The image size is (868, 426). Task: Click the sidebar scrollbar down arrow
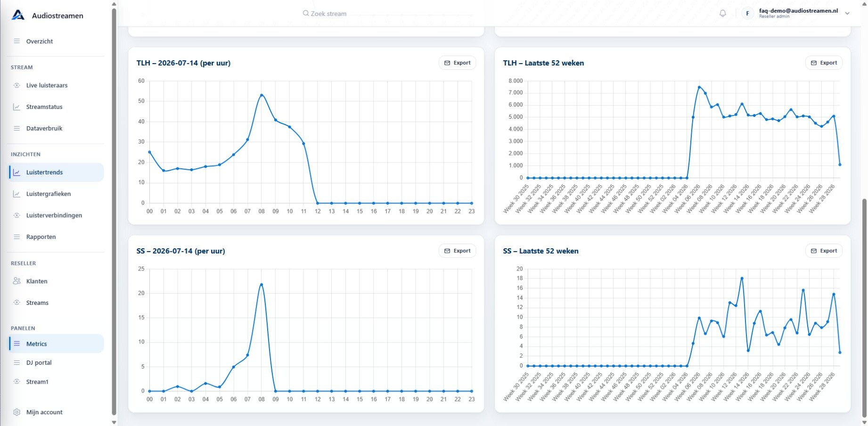point(114,422)
